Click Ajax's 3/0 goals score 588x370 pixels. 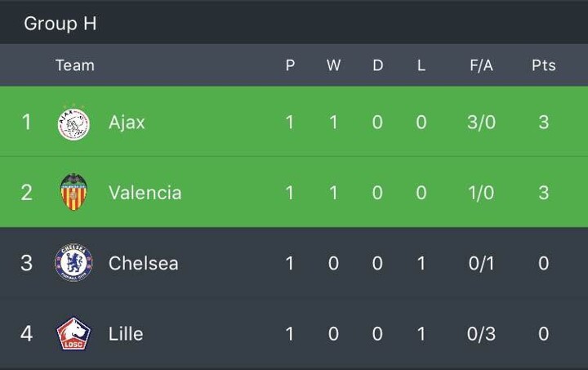(481, 123)
